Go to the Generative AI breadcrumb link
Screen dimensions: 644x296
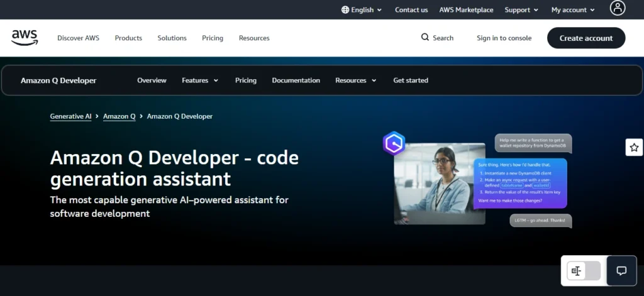pos(70,116)
